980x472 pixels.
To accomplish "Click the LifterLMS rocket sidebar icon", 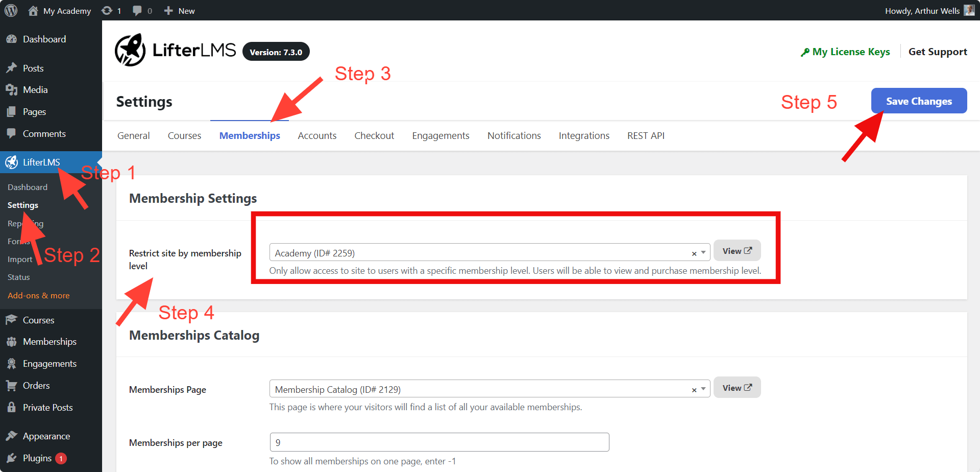I will coord(11,162).
